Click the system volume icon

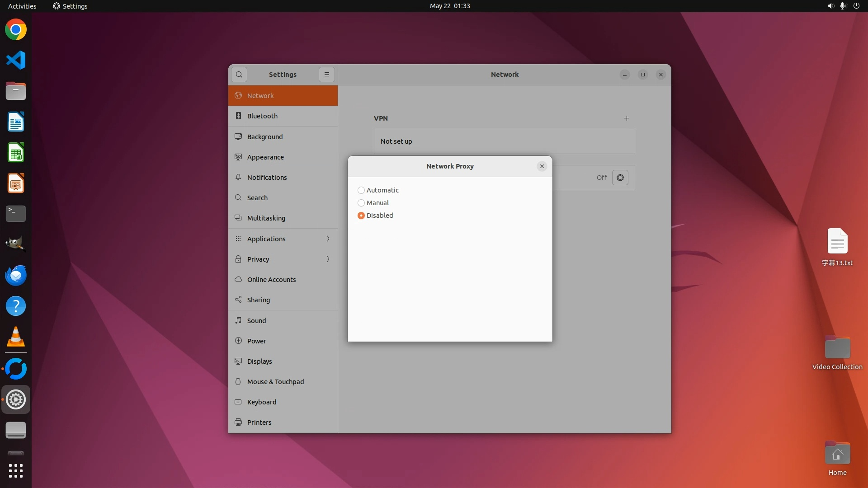pyautogui.click(x=830, y=6)
